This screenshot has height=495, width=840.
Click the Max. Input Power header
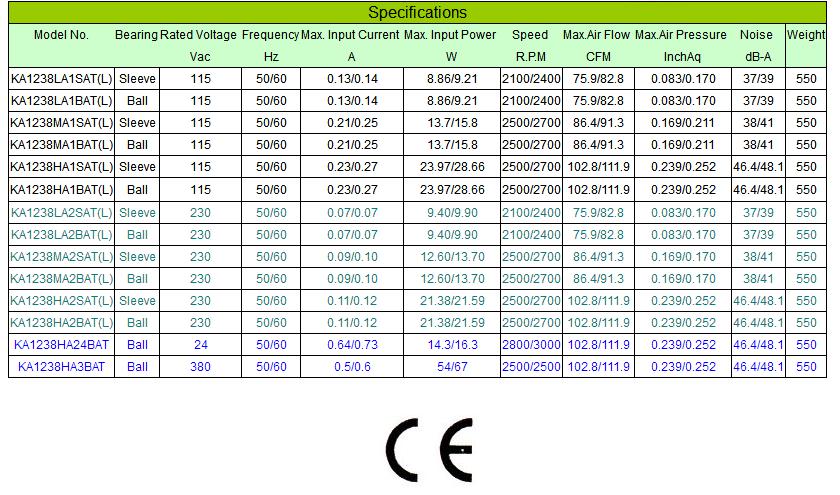pyautogui.click(x=450, y=34)
